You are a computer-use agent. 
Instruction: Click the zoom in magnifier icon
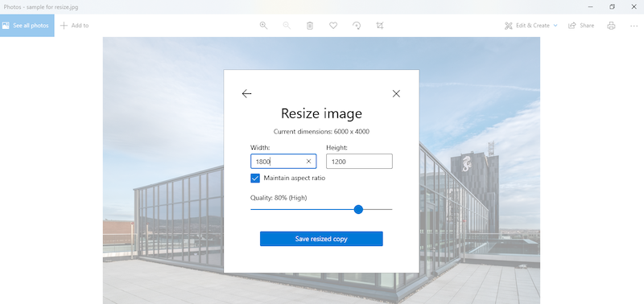(264, 26)
